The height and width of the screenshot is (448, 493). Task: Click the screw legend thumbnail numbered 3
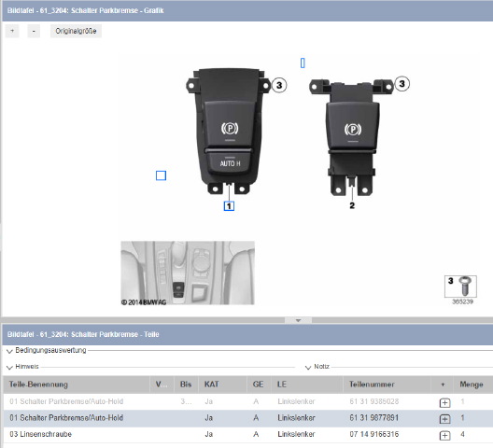point(460,287)
